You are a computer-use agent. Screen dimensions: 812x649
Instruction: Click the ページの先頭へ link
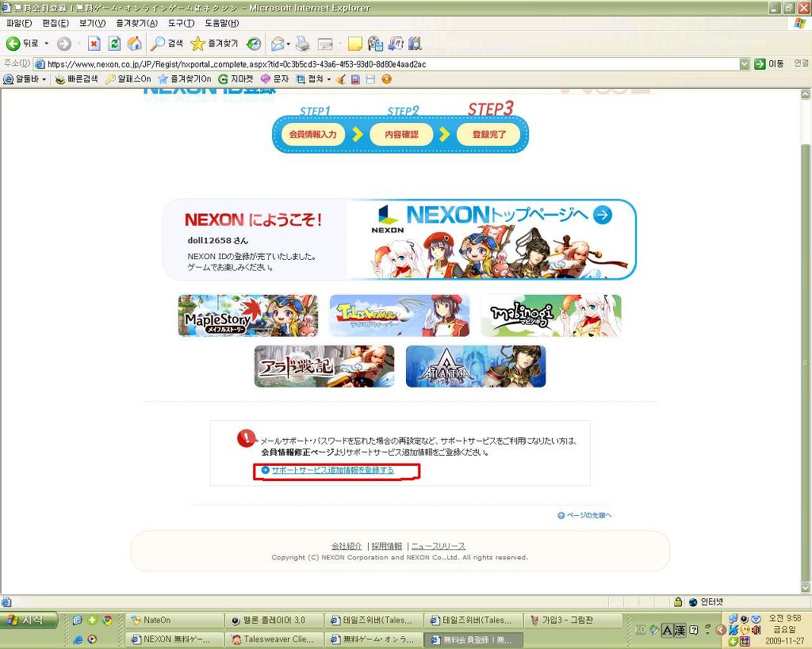(584, 515)
